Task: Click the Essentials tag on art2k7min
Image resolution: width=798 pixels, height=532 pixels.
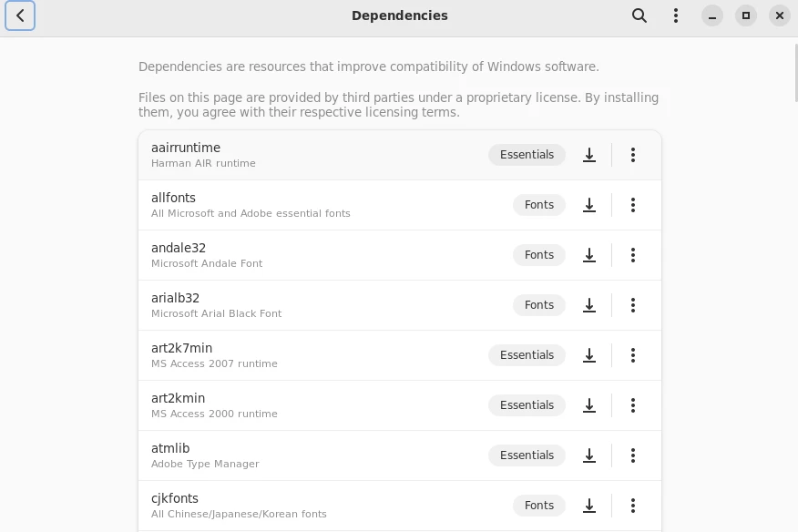Action: point(527,355)
